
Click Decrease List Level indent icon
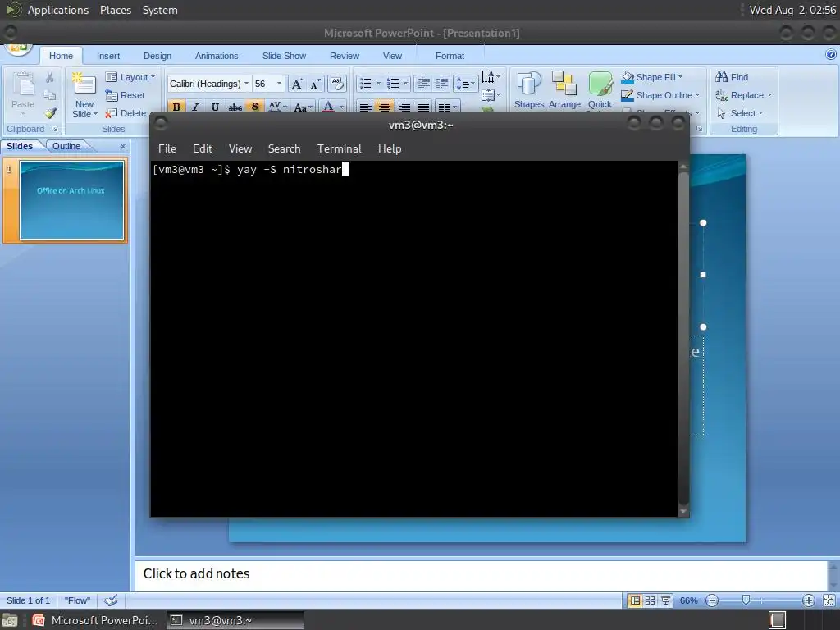coord(423,84)
